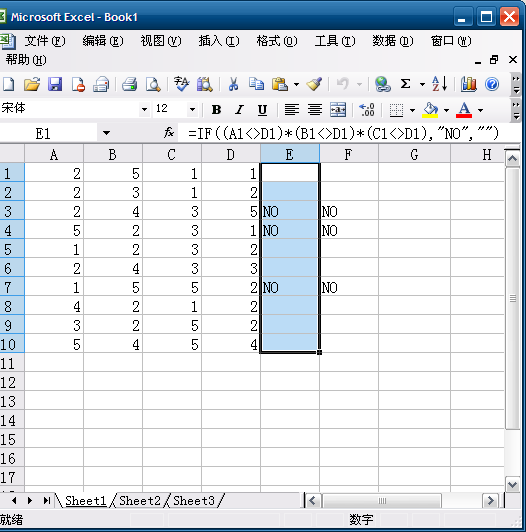The image size is (526, 532).
Task: Select the Format Painter brush icon
Action: click(314, 84)
